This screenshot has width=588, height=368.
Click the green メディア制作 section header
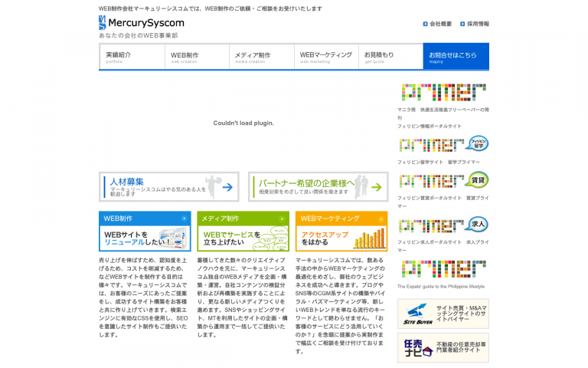(x=243, y=219)
